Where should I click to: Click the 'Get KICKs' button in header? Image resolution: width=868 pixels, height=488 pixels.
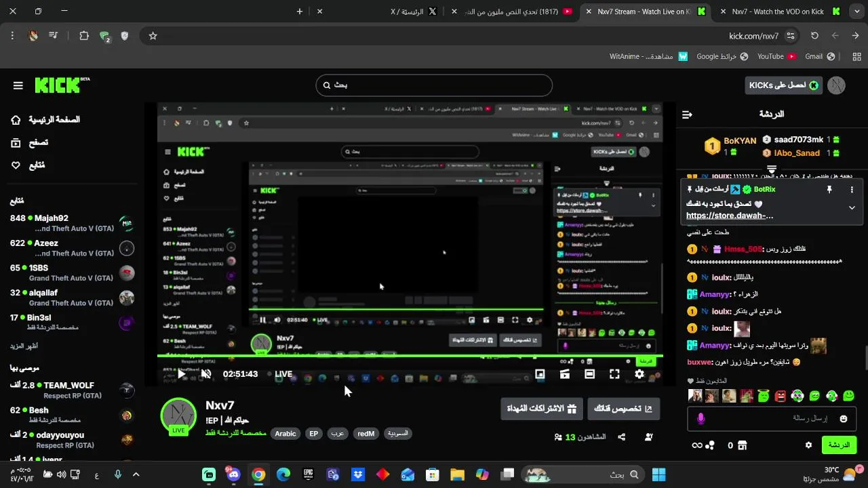coord(783,85)
